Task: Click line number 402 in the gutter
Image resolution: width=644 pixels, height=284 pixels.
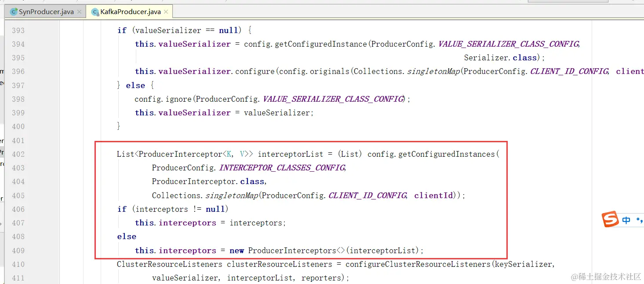Action: 18,154
